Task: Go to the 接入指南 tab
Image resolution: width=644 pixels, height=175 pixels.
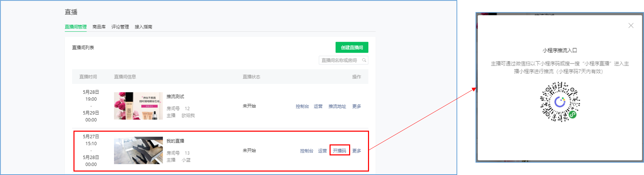Action: click(x=143, y=27)
